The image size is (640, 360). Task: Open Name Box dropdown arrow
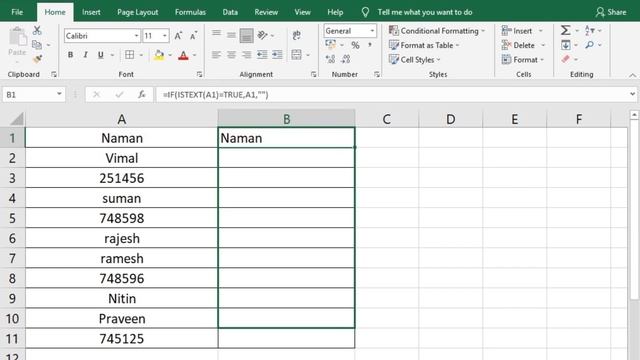[59, 94]
